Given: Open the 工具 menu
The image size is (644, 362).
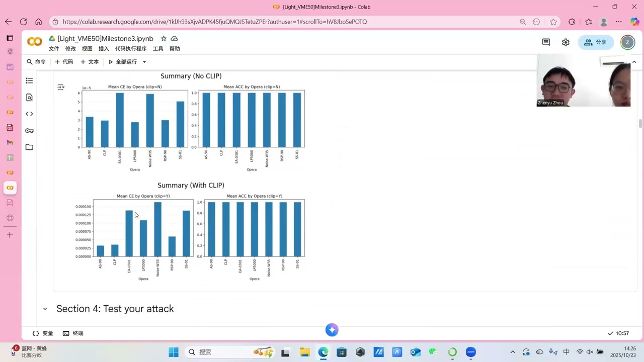Looking at the screenshot, I should (x=158, y=49).
